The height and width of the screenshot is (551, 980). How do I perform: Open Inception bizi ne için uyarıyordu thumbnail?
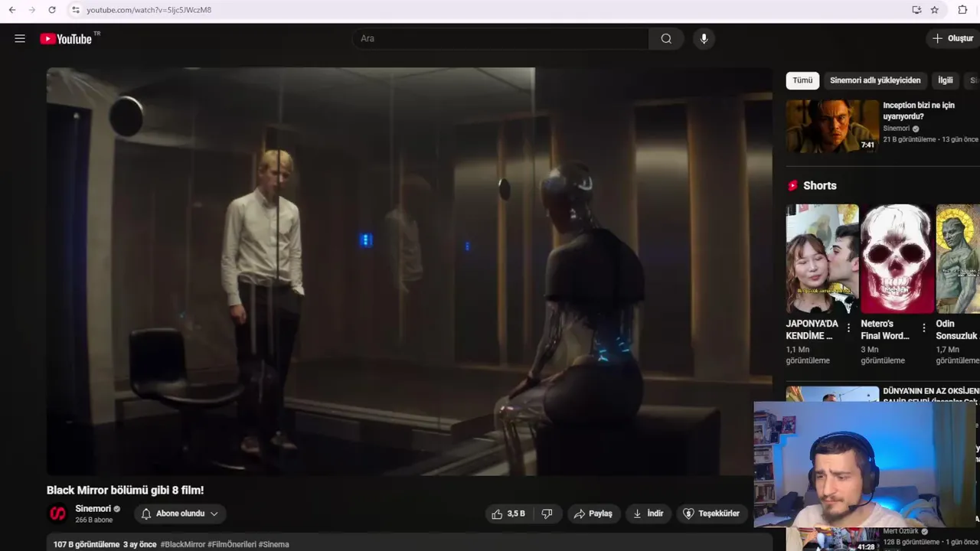[x=832, y=126]
